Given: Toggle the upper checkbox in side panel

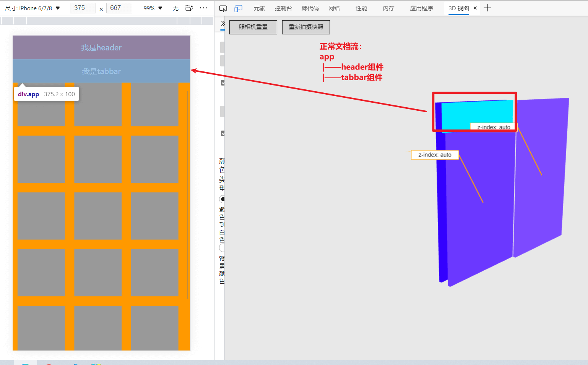Looking at the screenshot, I should (x=223, y=82).
